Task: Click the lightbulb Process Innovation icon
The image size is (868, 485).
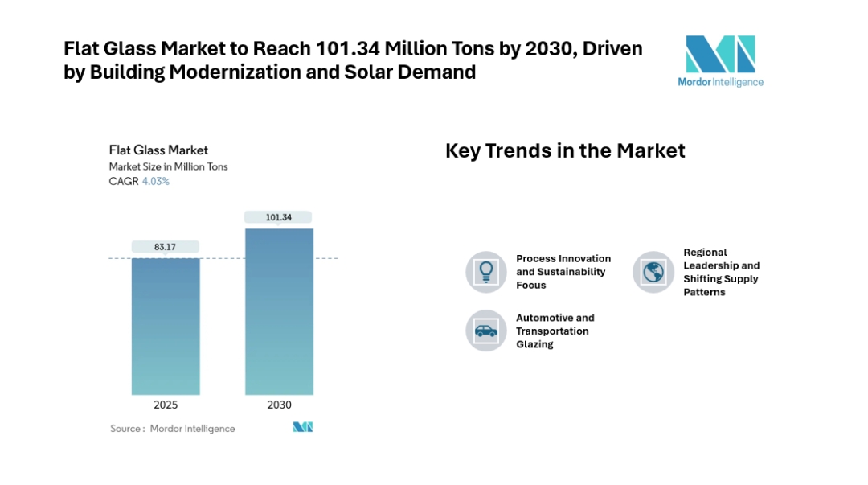Action: [486, 272]
